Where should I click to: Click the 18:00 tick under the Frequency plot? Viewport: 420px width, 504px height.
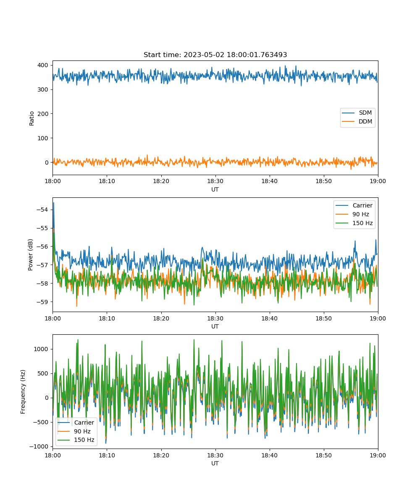[52, 455]
